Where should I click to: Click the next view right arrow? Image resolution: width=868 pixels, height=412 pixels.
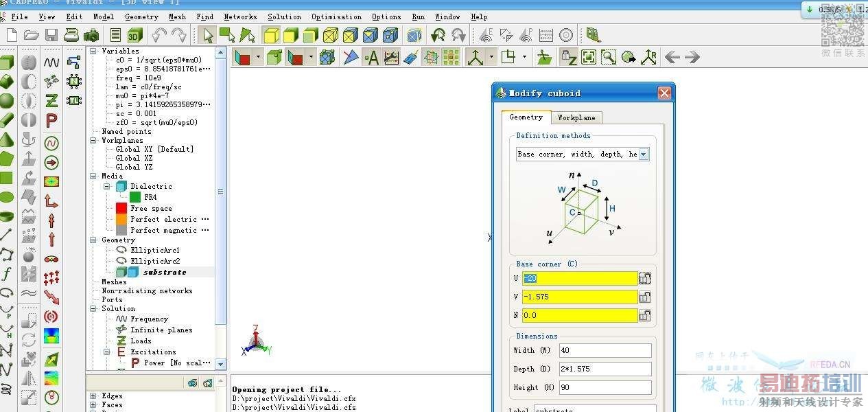692,58
